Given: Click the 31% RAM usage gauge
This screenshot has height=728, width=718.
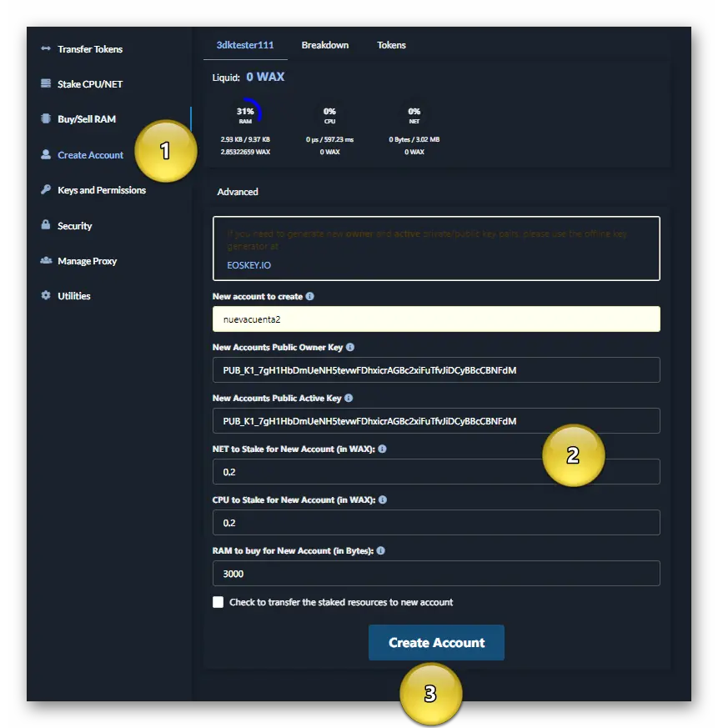Looking at the screenshot, I should [x=246, y=114].
